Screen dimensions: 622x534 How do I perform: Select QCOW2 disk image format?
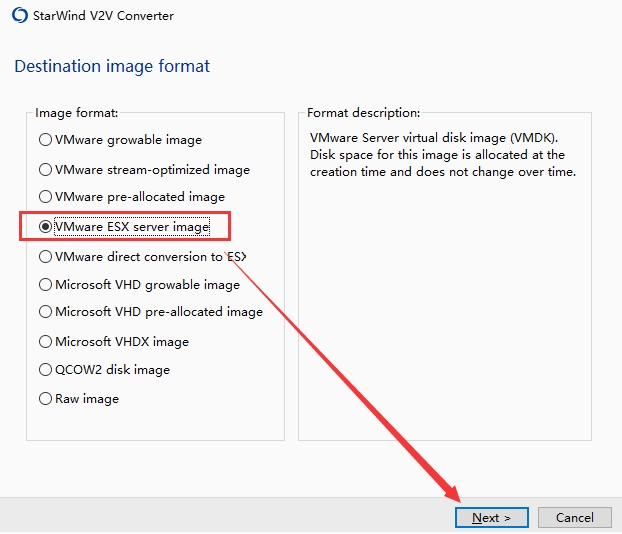tap(45, 370)
